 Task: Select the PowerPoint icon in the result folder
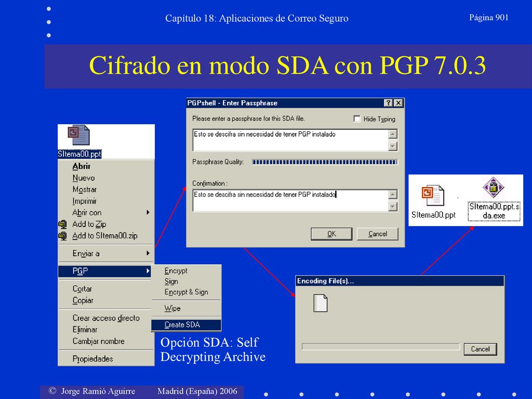433,195
